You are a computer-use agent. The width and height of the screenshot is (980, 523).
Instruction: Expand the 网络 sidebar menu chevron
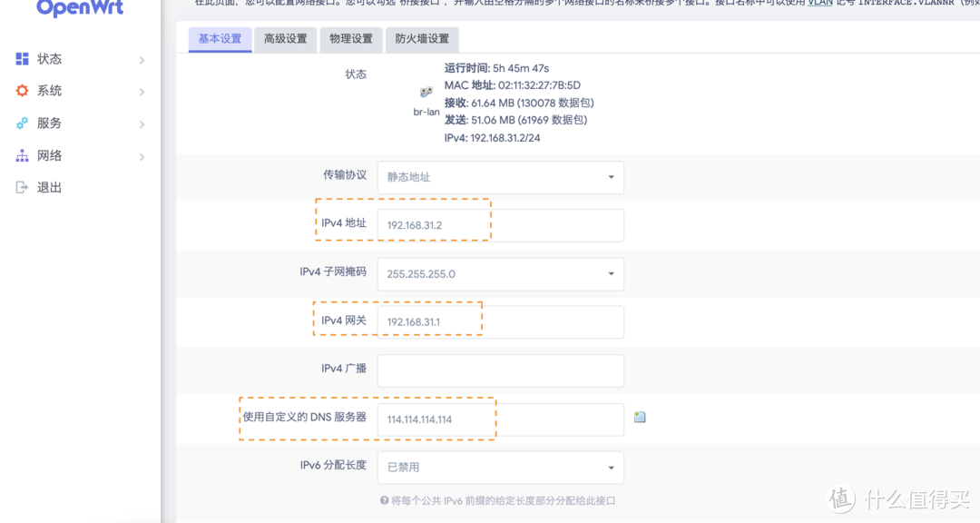(x=142, y=155)
